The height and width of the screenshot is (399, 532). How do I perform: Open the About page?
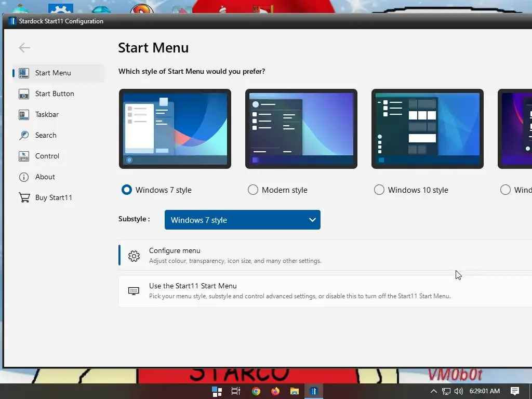[x=58, y=177]
